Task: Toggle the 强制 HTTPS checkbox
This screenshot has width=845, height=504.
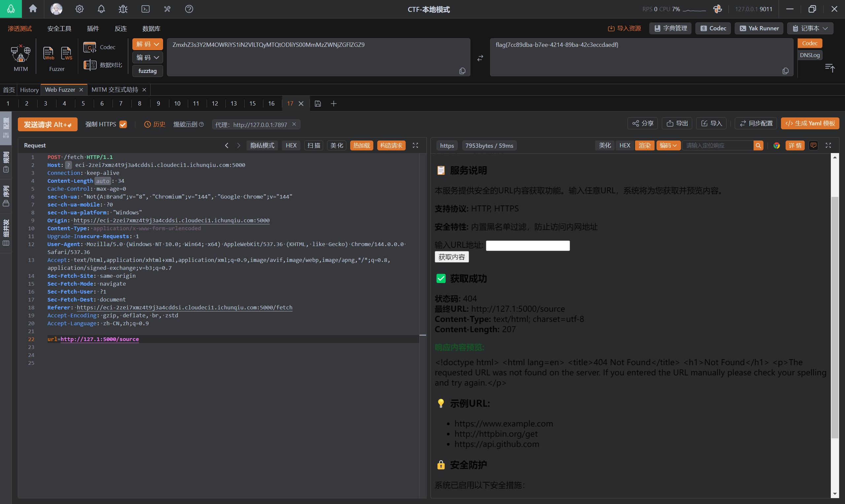Action: click(123, 124)
